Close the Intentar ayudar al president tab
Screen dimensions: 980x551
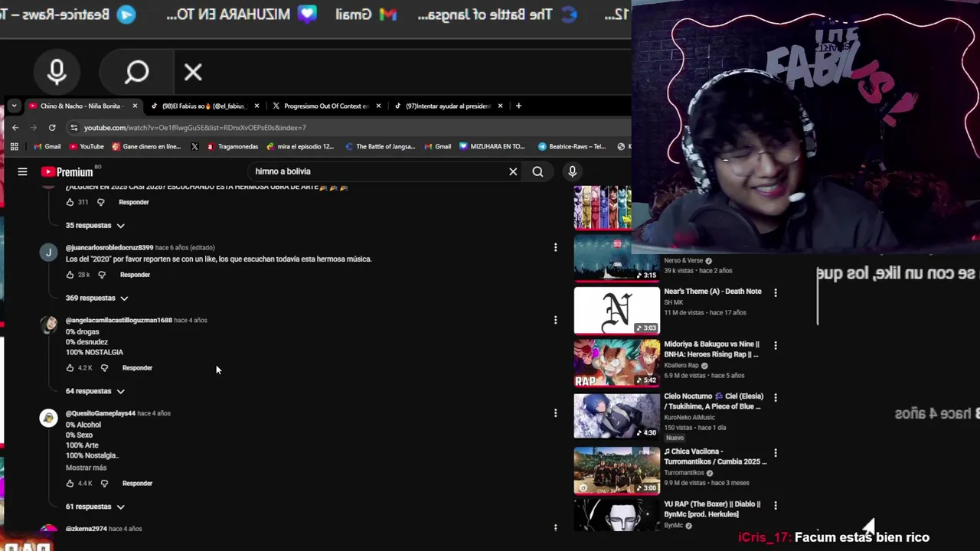pyautogui.click(x=500, y=106)
